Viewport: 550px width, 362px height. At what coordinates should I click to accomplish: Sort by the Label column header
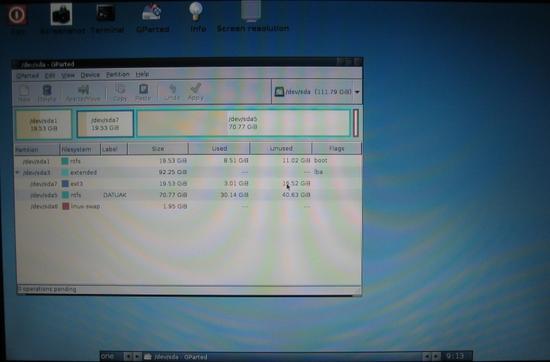(x=114, y=149)
